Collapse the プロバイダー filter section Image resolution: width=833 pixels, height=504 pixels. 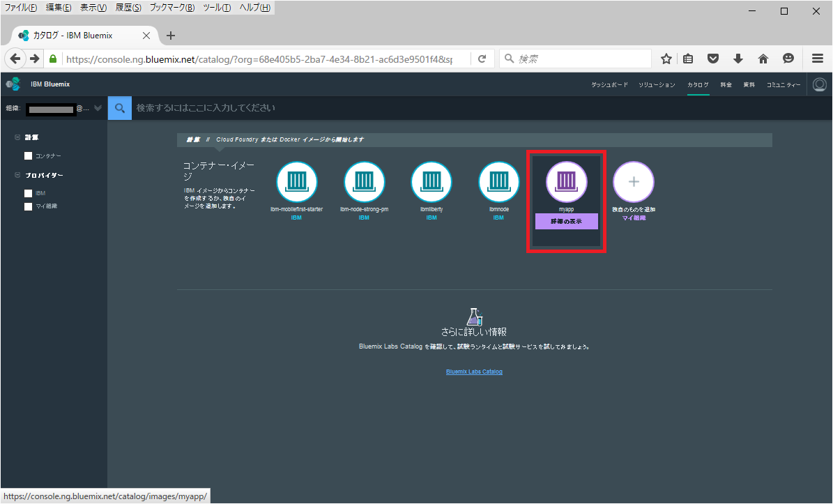click(x=17, y=175)
